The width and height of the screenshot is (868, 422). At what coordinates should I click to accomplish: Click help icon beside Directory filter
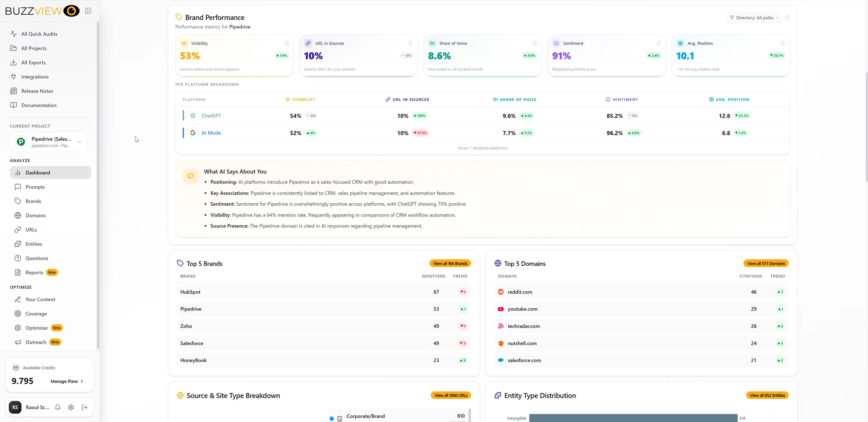(788, 17)
